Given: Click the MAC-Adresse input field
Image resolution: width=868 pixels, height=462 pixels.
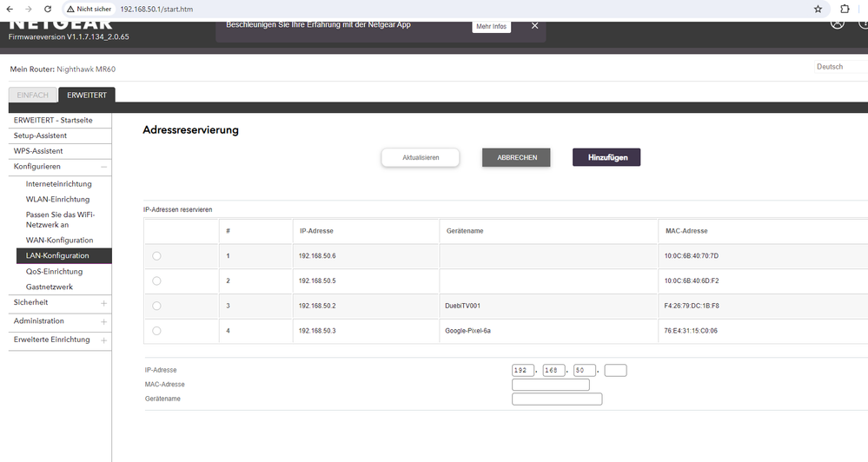Looking at the screenshot, I should [x=551, y=385].
